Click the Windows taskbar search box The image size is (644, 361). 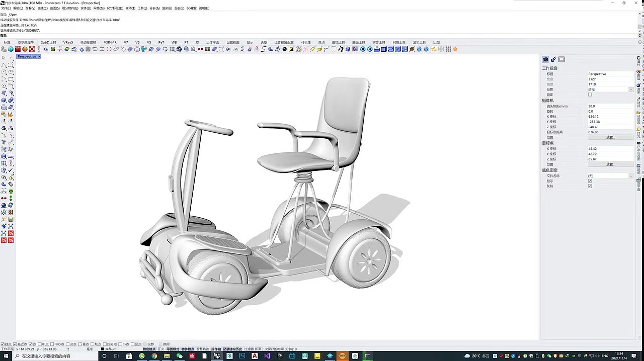54,356
